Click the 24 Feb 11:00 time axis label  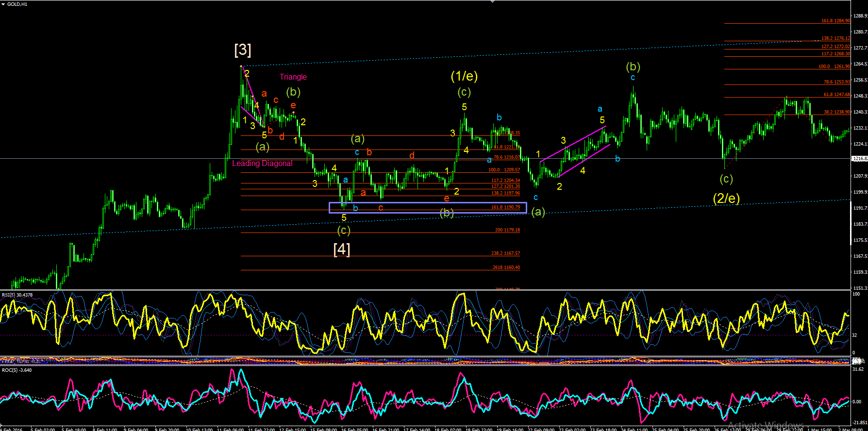(634, 429)
